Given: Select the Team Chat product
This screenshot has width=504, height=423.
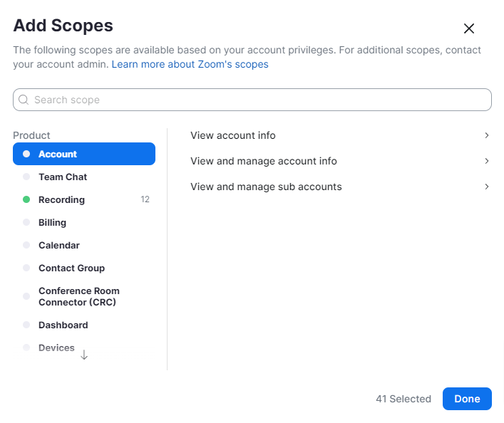Looking at the screenshot, I should pyautogui.click(x=63, y=177).
